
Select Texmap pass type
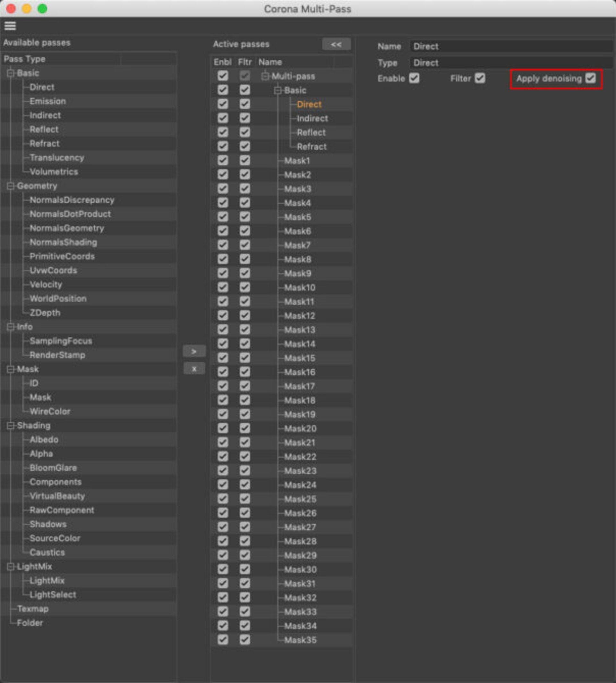33,609
